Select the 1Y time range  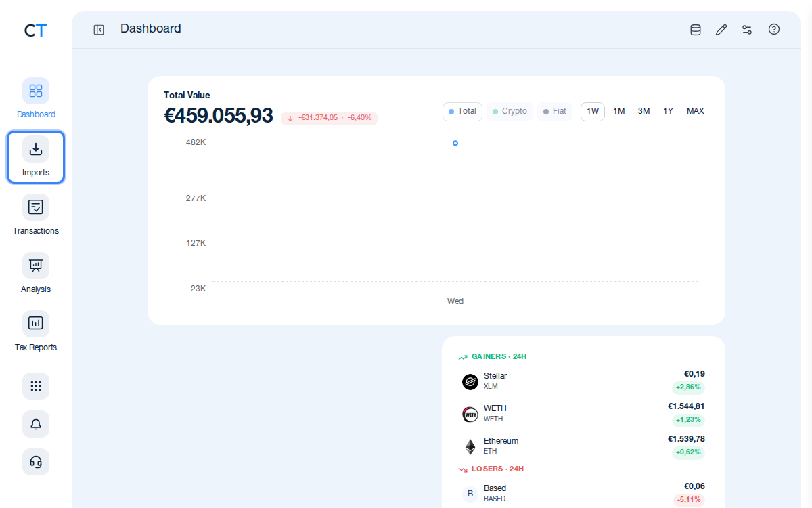[x=668, y=112]
